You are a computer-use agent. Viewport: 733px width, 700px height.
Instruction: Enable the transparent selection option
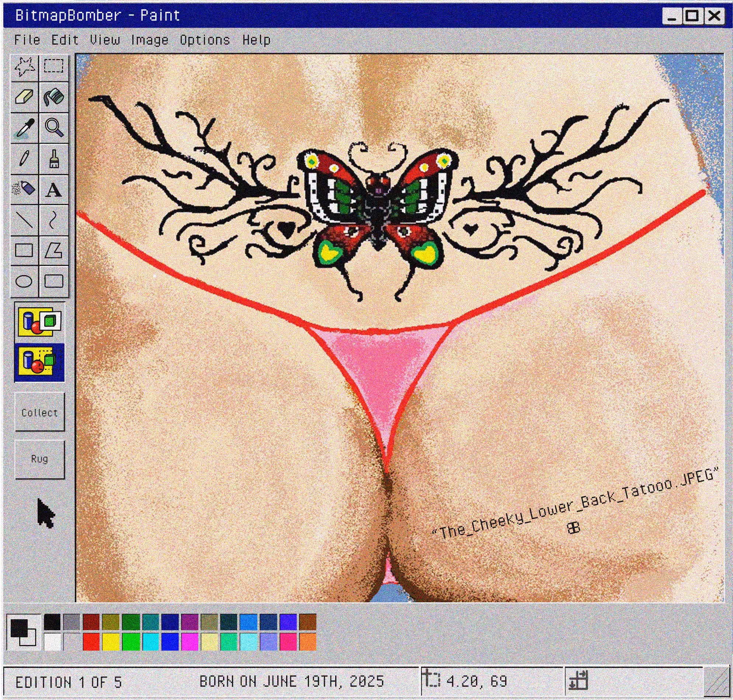pyautogui.click(x=39, y=363)
